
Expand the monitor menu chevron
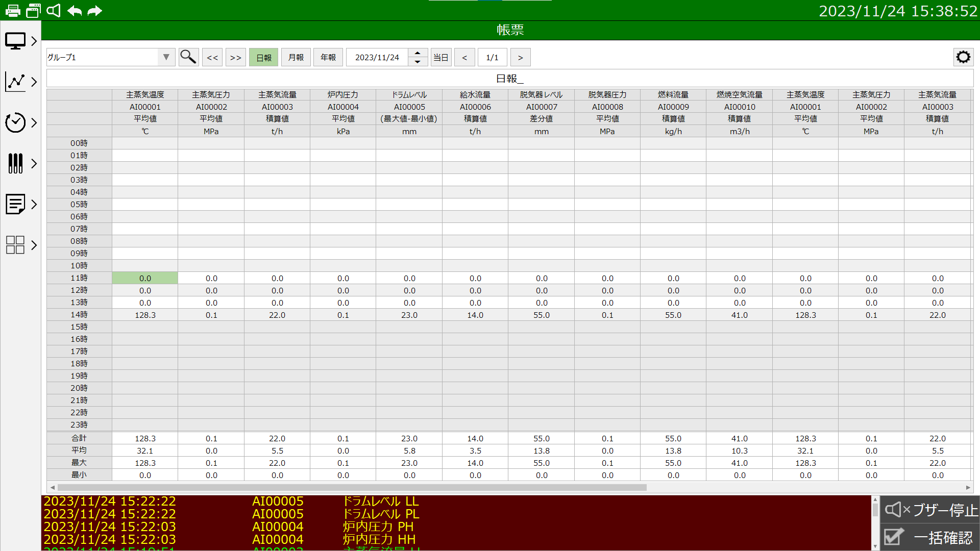pos(34,41)
